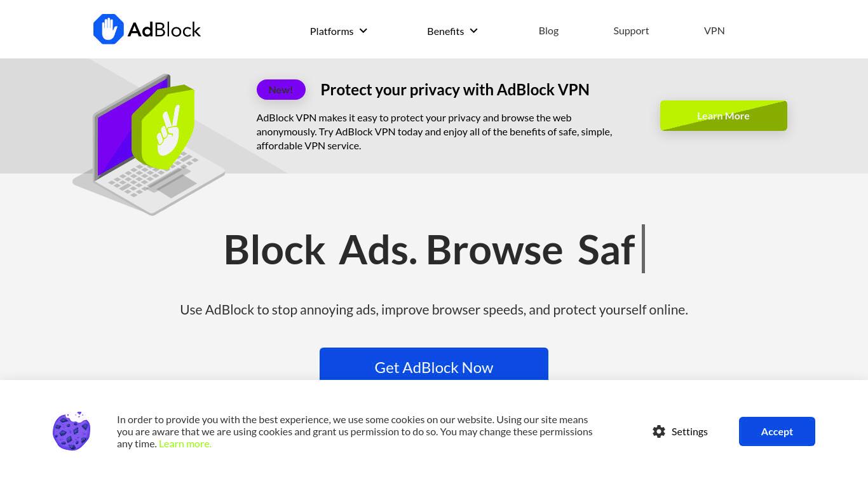Open the Platforms menu
This screenshot has width=868, height=488.
click(x=332, y=31)
